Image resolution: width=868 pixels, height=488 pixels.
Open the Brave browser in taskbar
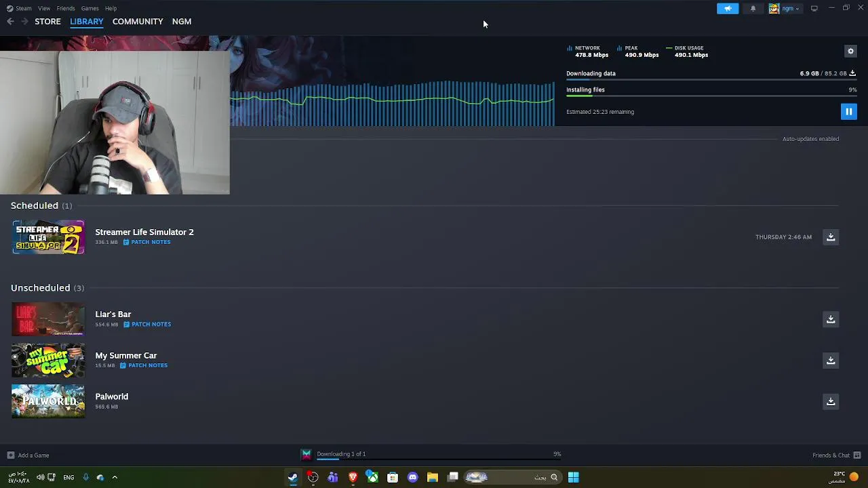pyautogui.click(x=353, y=477)
